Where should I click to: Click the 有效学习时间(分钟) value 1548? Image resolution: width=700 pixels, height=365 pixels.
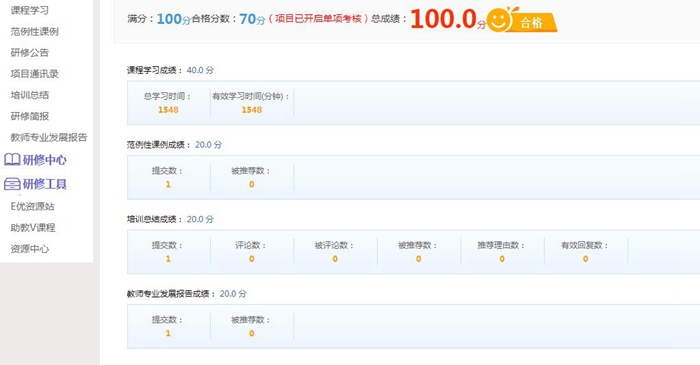252,110
